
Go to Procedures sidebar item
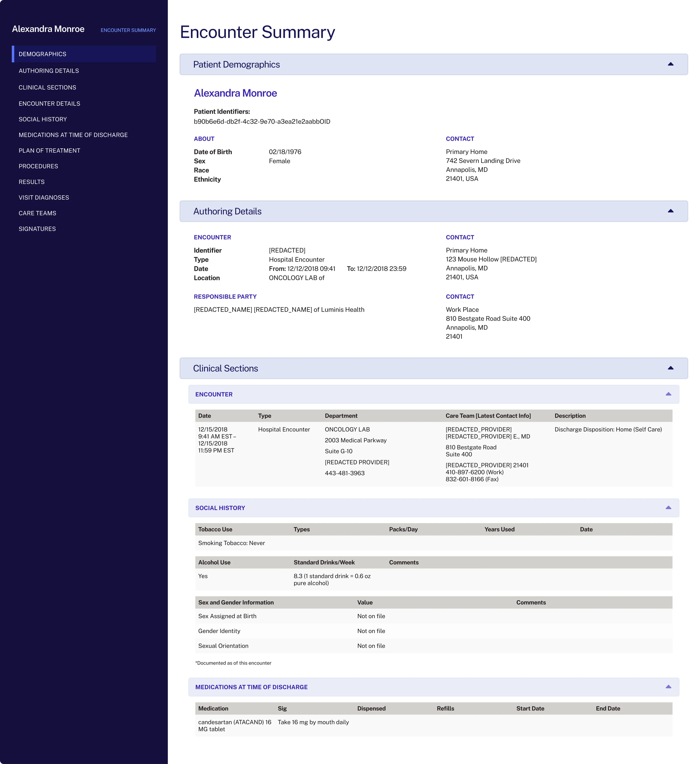38,166
